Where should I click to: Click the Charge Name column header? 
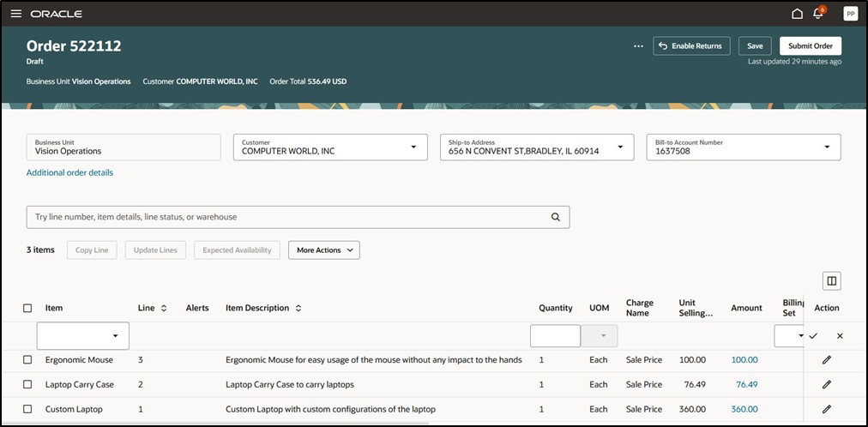point(640,308)
